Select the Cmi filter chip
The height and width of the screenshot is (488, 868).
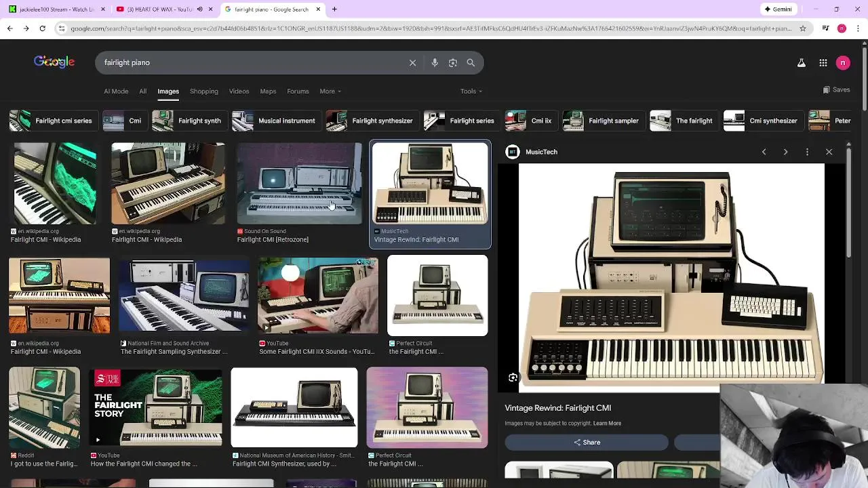(125, 121)
